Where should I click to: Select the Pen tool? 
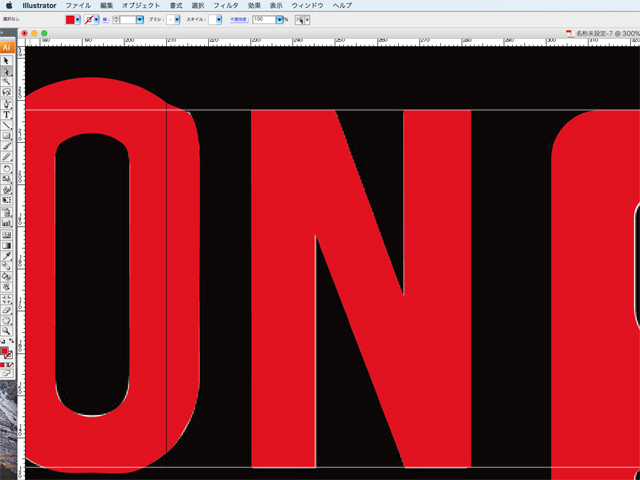[7, 104]
